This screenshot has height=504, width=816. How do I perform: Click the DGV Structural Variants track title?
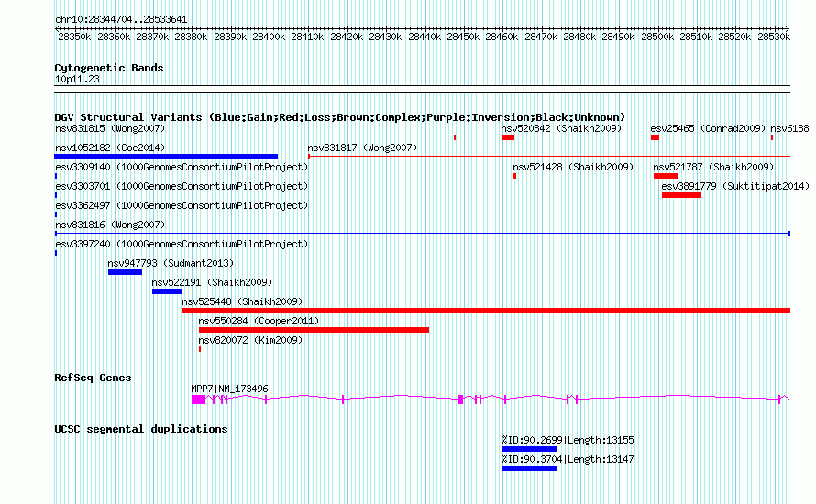pyautogui.click(x=340, y=117)
